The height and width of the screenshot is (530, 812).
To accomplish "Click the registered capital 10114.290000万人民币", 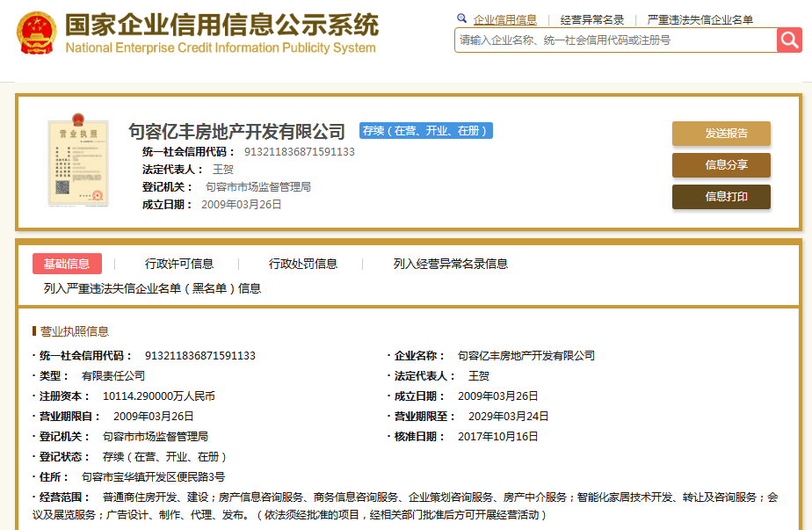I will coord(158,396).
